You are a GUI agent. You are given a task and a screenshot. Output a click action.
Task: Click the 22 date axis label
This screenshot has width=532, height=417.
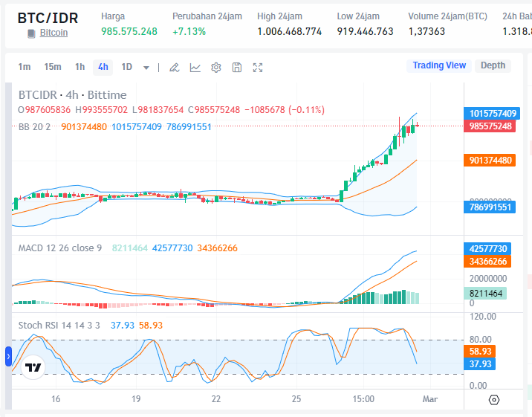216,399
